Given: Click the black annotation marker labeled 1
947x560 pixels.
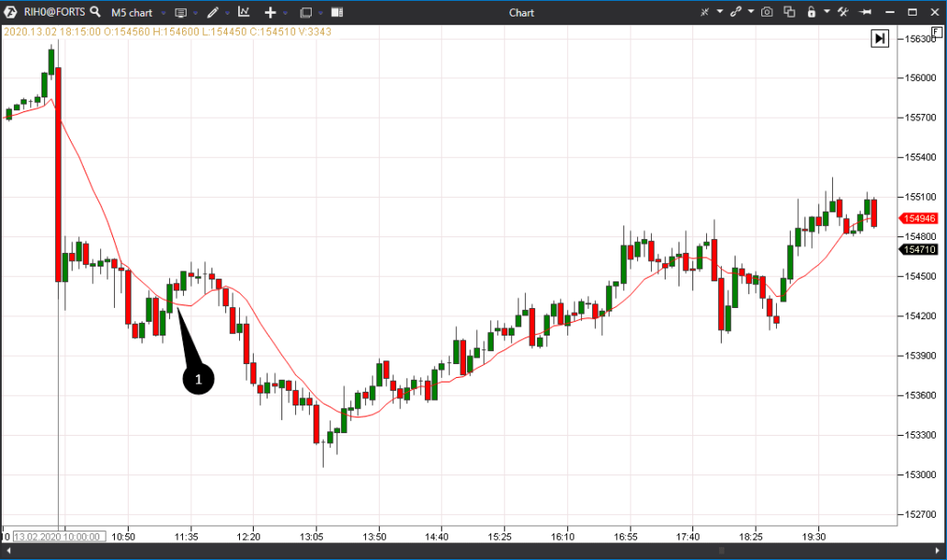Looking at the screenshot, I should pyautogui.click(x=198, y=377).
